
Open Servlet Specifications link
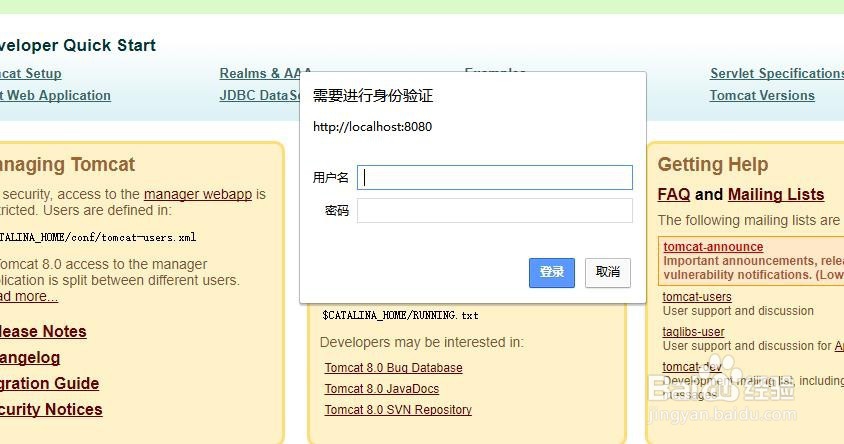pyautogui.click(x=777, y=73)
